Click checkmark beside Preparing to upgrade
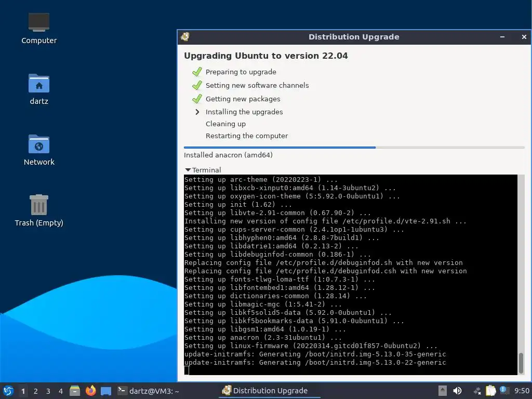Viewport: 532px width, 399px height. click(197, 72)
